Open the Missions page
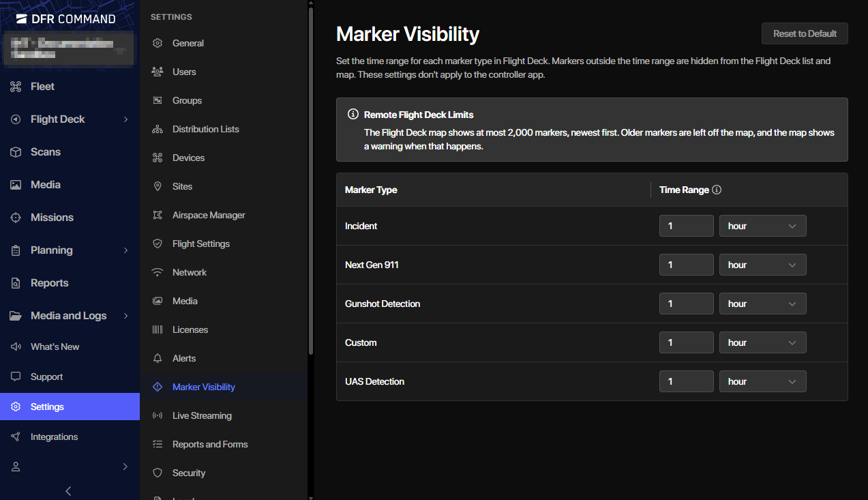This screenshot has width=868, height=500. point(70,218)
